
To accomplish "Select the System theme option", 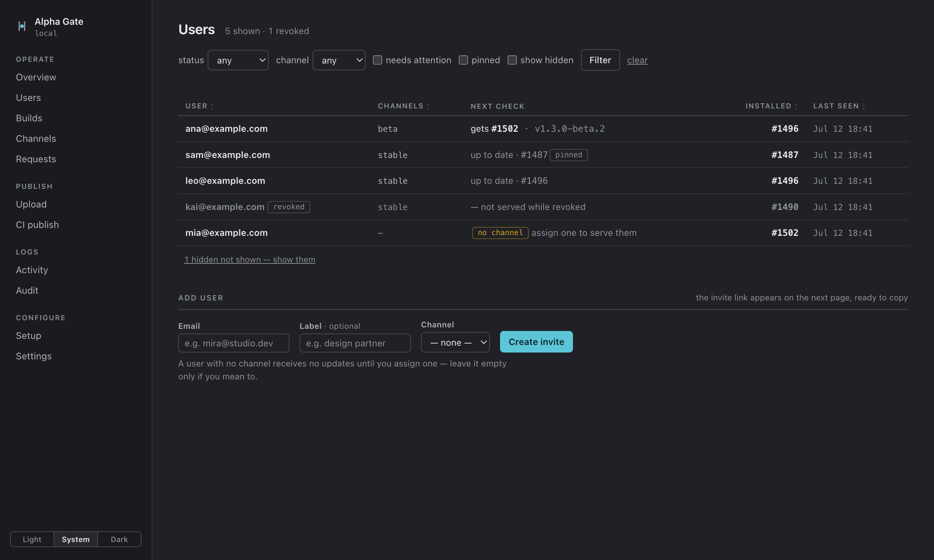I will tap(76, 539).
